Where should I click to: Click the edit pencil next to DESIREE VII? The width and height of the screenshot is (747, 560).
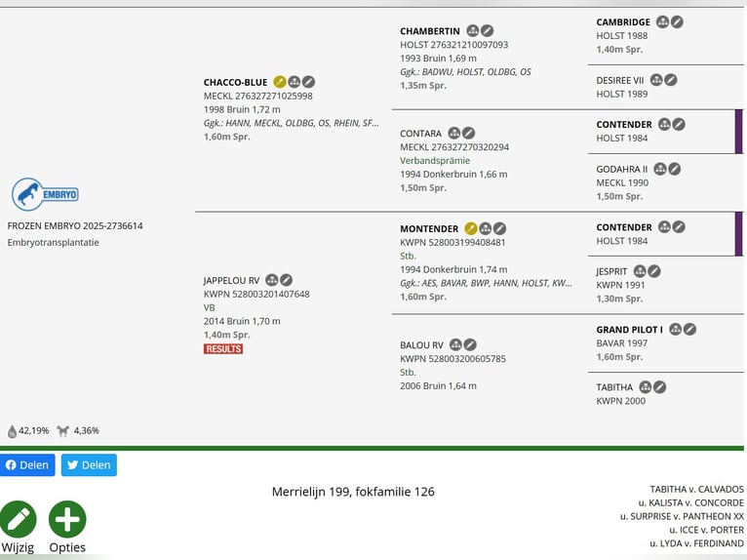coord(671,80)
